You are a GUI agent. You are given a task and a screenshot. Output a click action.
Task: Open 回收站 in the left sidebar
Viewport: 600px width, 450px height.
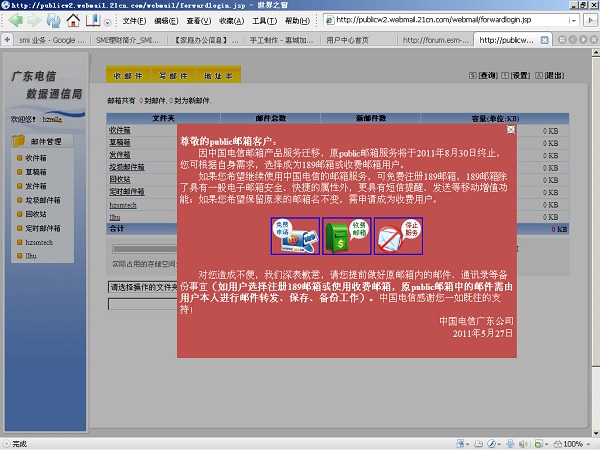[x=36, y=214]
